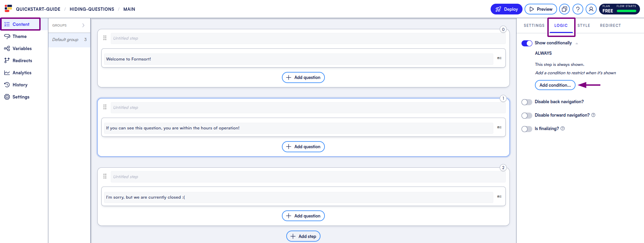Click the Formsort logo icon
Image resolution: width=644 pixels, height=243 pixels.
click(x=8, y=8)
